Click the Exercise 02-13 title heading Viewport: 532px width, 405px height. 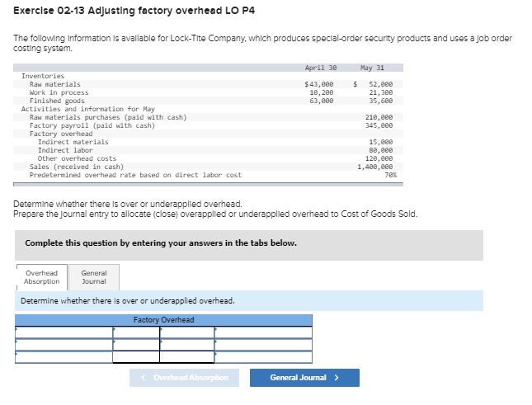coord(134,11)
